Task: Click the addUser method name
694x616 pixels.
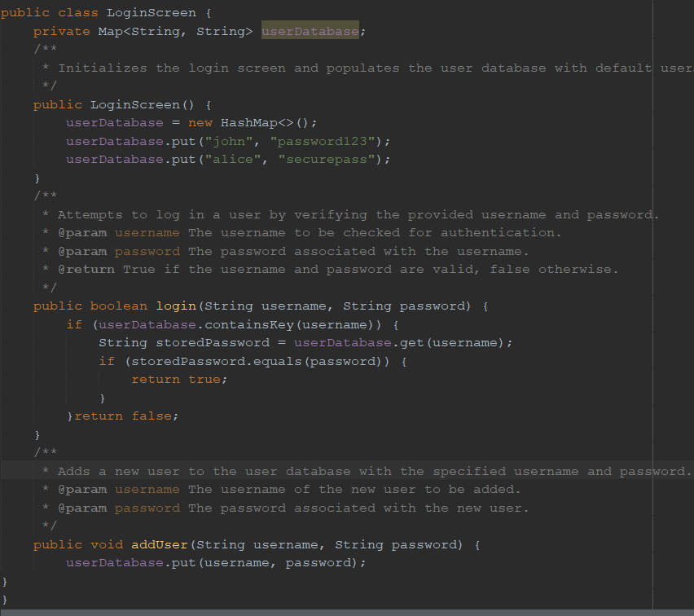Action: [x=159, y=543]
